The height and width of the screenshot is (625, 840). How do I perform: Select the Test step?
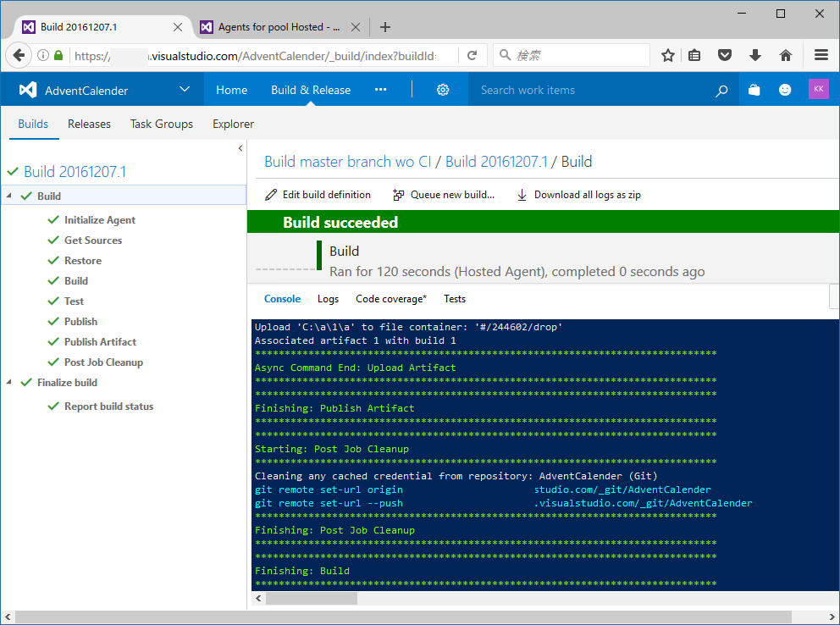(74, 301)
